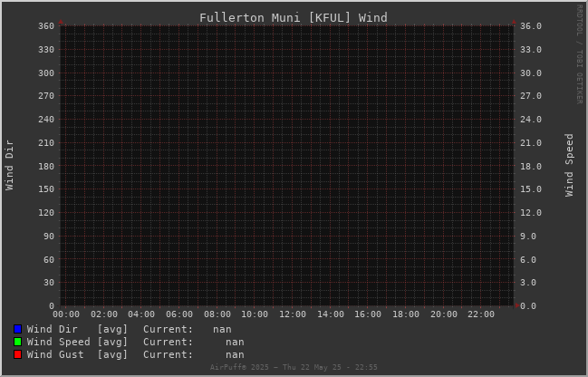Viewport: 588px width, 377px height.
Task: Click the 14:00 time axis label
Action: [331, 314]
